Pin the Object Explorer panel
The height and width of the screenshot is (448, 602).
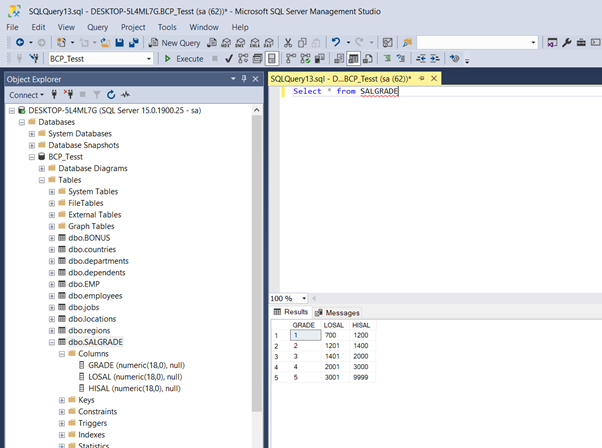tap(244, 79)
